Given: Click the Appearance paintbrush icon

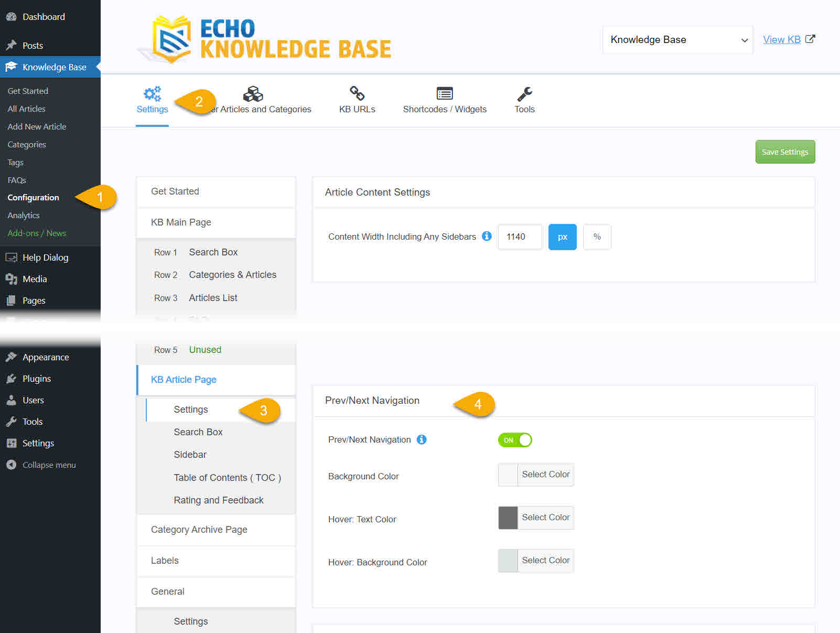Looking at the screenshot, I should coord(11,357).
